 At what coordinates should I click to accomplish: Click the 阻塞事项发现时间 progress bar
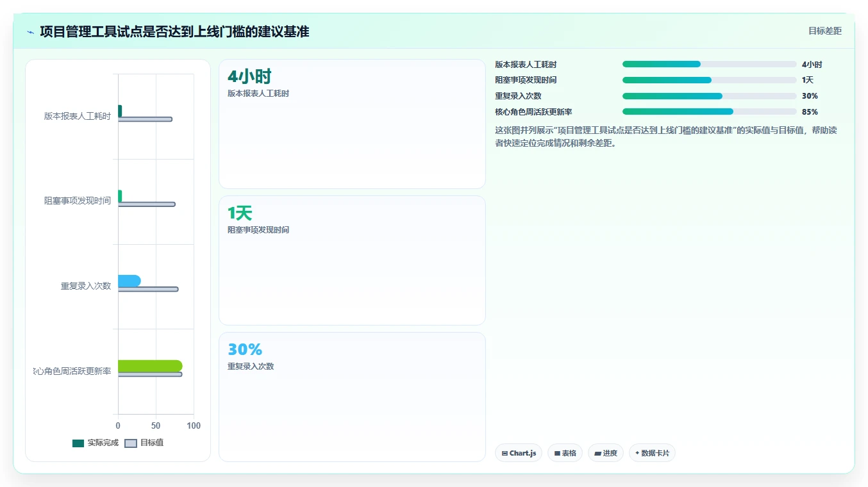point(710,80)
